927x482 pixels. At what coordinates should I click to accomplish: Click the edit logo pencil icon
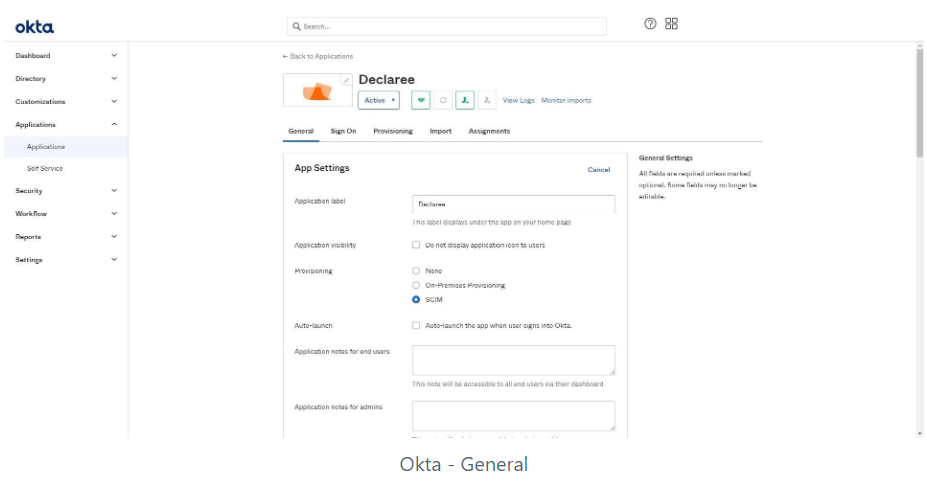[346, 80]
